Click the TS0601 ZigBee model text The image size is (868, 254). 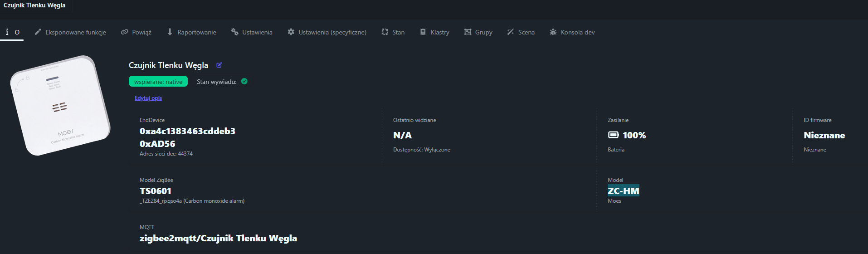[x=156, y=191]
